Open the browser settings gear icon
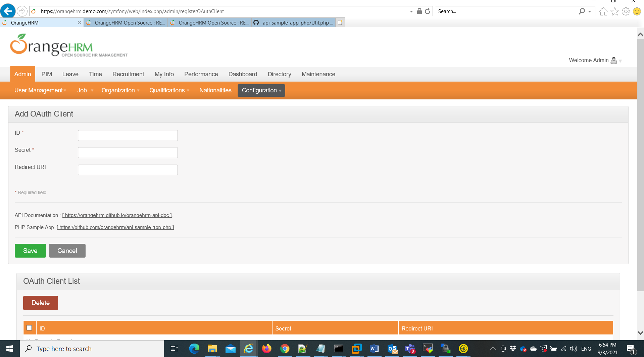 (x=626, y=11)
